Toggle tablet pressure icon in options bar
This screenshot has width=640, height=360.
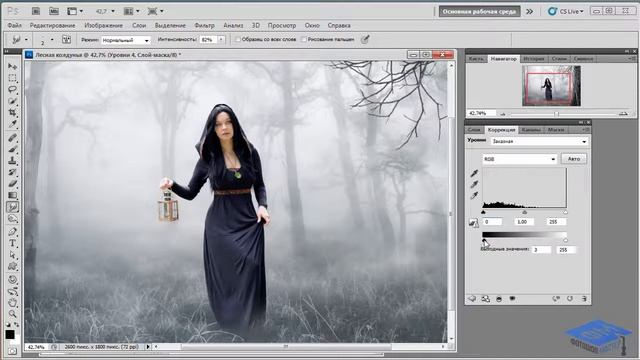pos(365,40)
